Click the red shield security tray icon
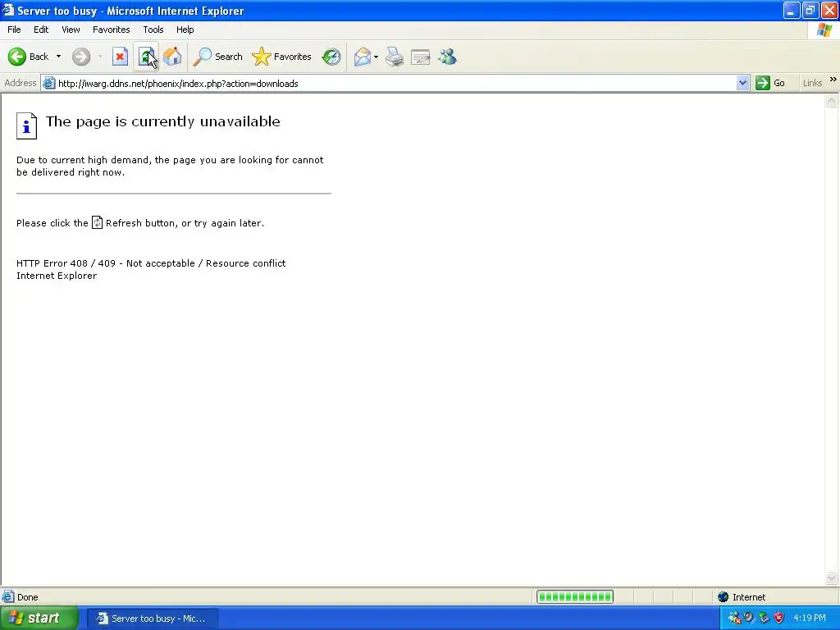This screenshot has width=840, height=630. (x=779, y=619)
